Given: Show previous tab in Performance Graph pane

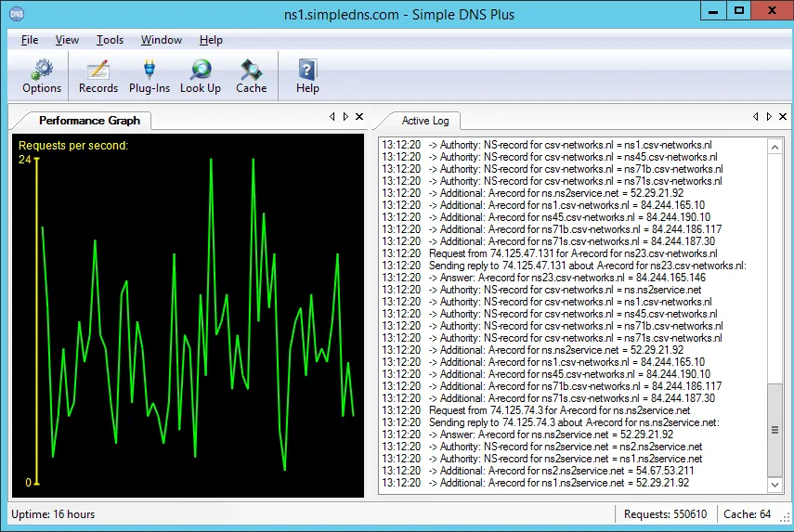Looking at the screenshot, I should tap(332, 116).
